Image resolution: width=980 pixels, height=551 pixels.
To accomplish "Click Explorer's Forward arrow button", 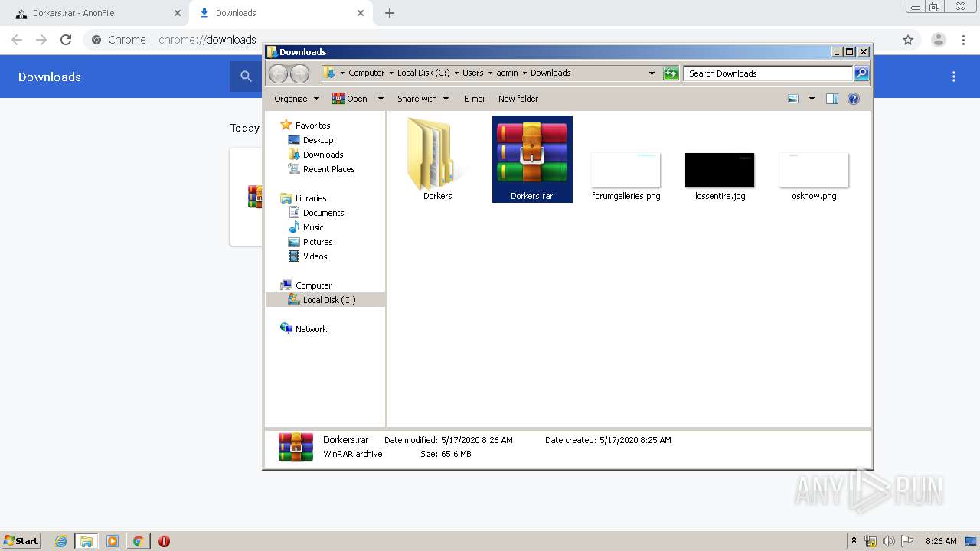I will [300, 73].
